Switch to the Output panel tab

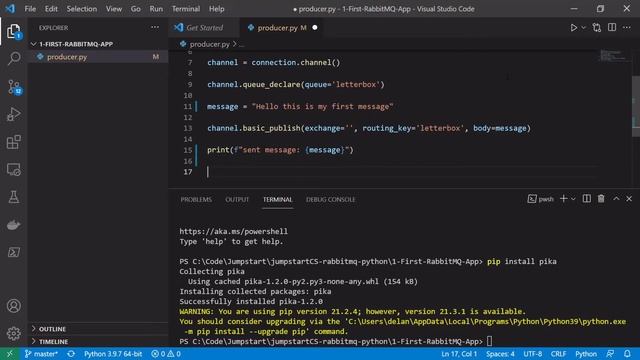pos(237,200)
